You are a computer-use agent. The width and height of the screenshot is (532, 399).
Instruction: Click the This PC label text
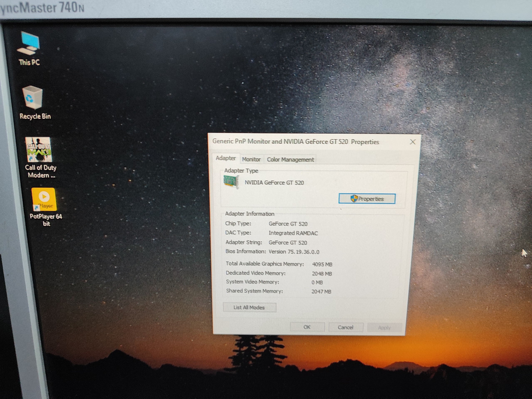tap(29, 62)
